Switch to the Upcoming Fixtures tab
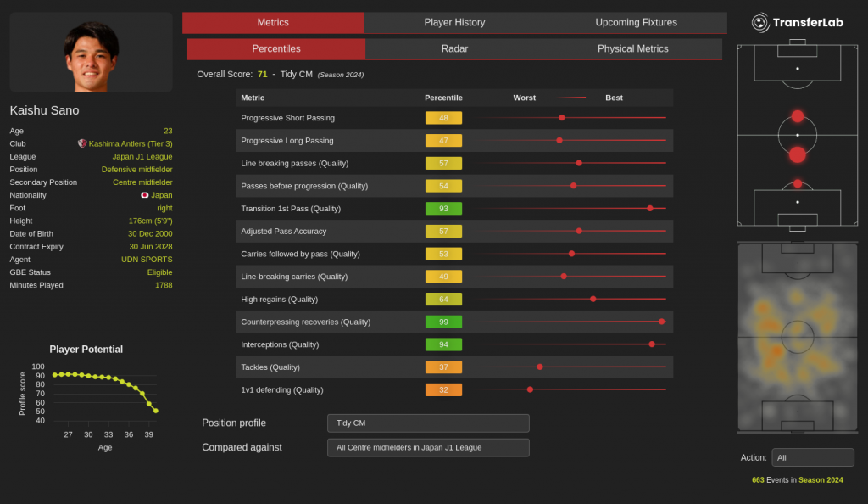 pos(636,23)
